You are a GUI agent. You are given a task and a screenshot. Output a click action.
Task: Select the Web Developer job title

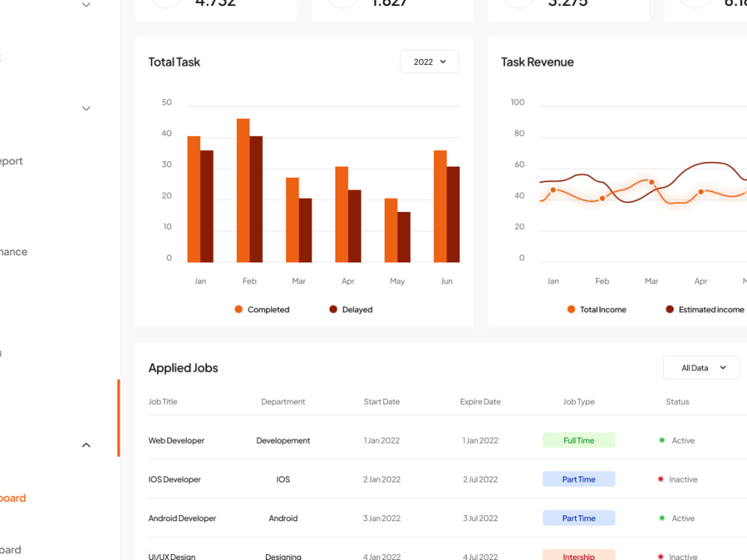(x=176, y=441)
